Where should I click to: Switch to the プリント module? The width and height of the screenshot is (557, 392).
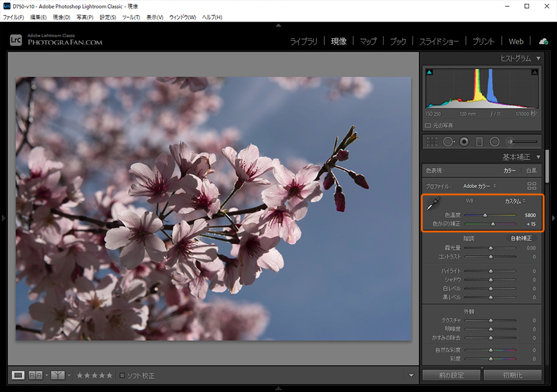483,41
